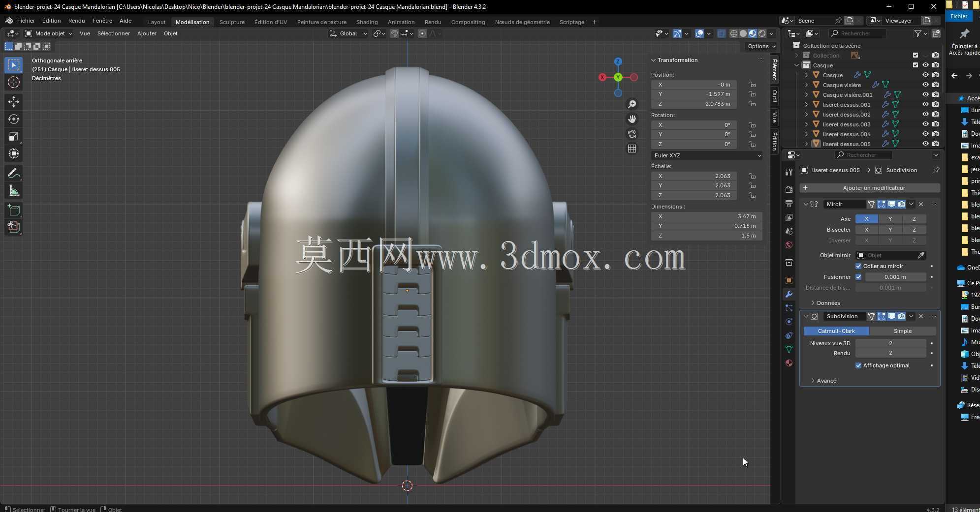
Task: Click the pan hand viewport icon
Action: coord(632,119)
